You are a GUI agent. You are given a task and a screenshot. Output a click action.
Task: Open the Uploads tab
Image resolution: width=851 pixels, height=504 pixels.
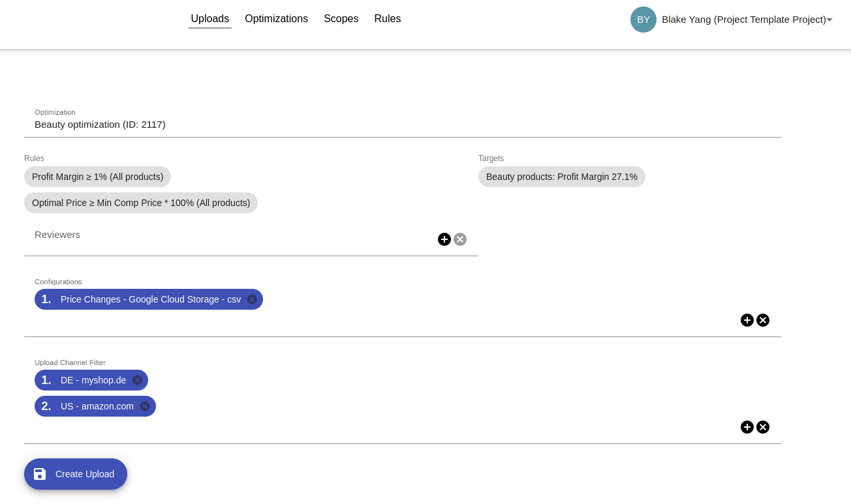(210, 19)
